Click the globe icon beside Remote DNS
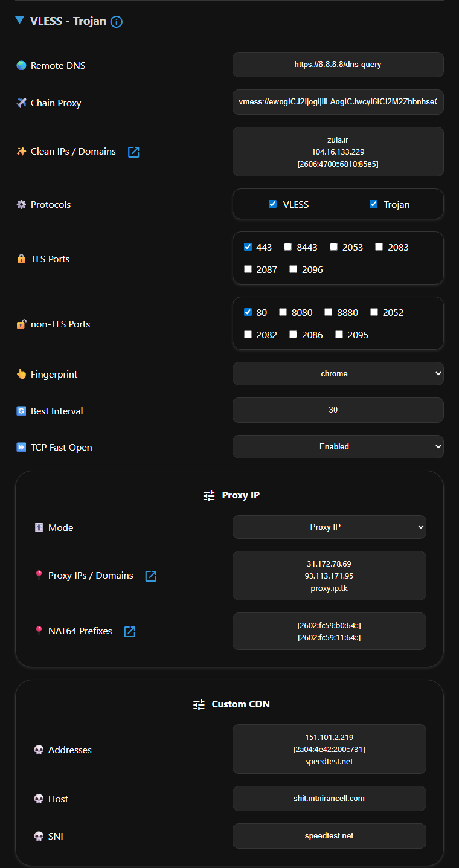This screenshot has width=459, height=868. click(x=21, y=65)
